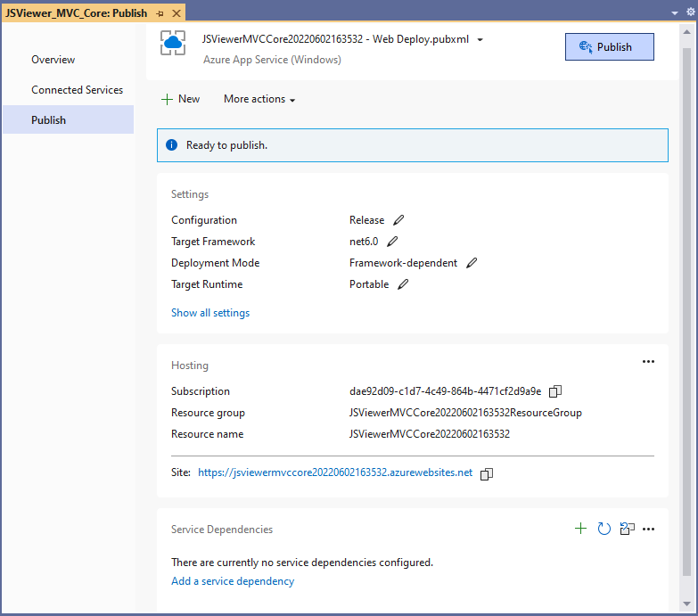This screenshot has width=698, height=616.
Task: Click the scrollbar up arrow
Action: 687,32
